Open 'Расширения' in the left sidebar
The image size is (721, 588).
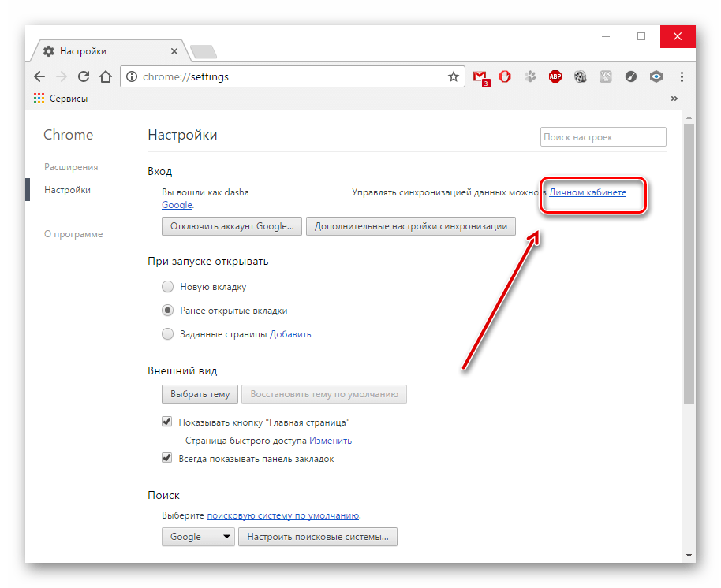[x=71, y=167]
